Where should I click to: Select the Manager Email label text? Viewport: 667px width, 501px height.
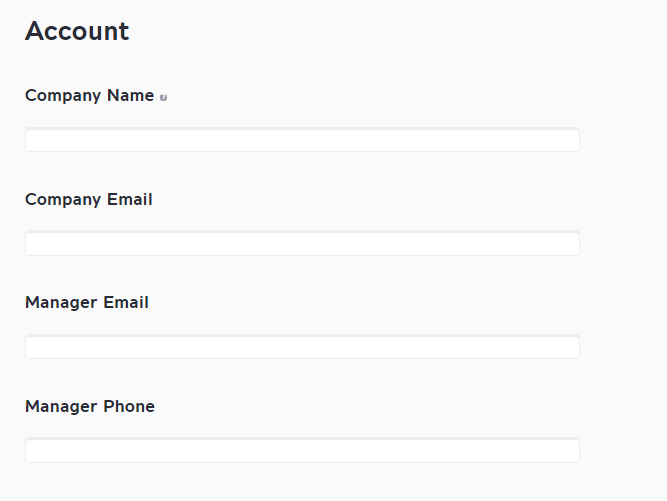(87, 303)
